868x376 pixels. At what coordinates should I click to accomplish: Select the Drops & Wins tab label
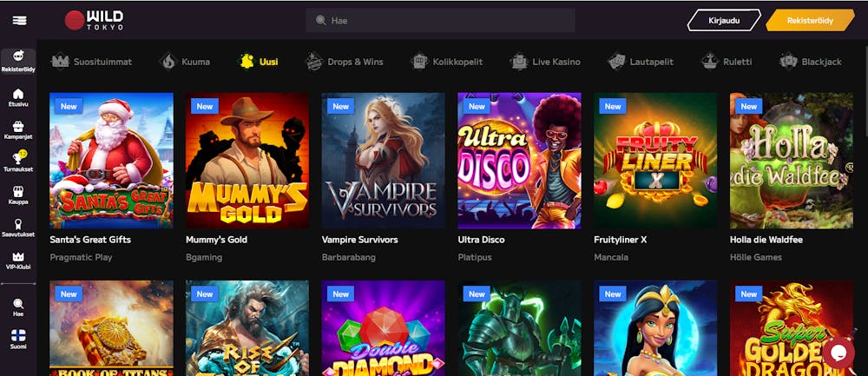tap(355, 62)
